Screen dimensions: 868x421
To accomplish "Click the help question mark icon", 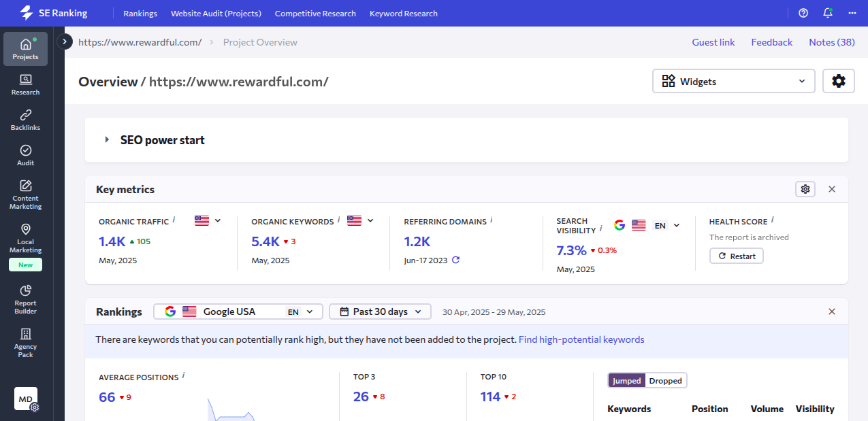I will coord(803,13).
